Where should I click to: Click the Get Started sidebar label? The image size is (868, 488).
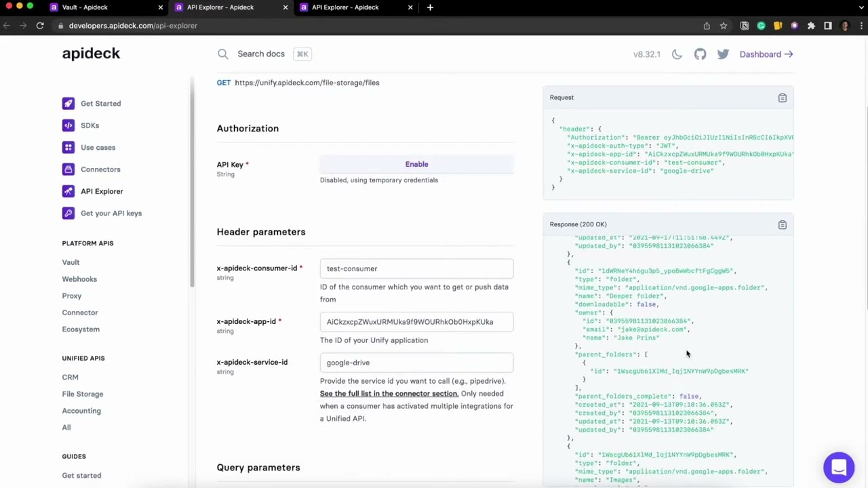(100, 104)
